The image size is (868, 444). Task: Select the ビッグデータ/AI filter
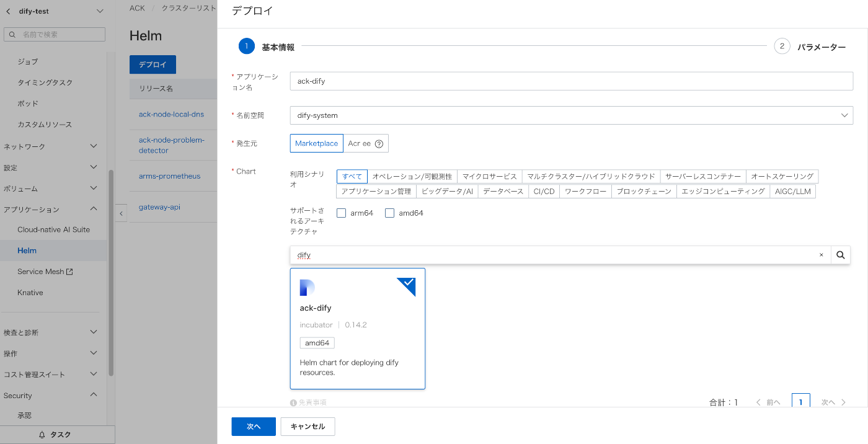[x=447, y=192]
